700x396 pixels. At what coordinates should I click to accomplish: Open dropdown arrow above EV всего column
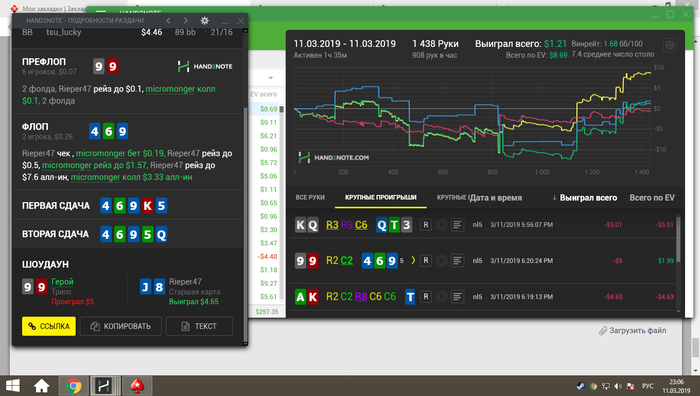[271, 78]
